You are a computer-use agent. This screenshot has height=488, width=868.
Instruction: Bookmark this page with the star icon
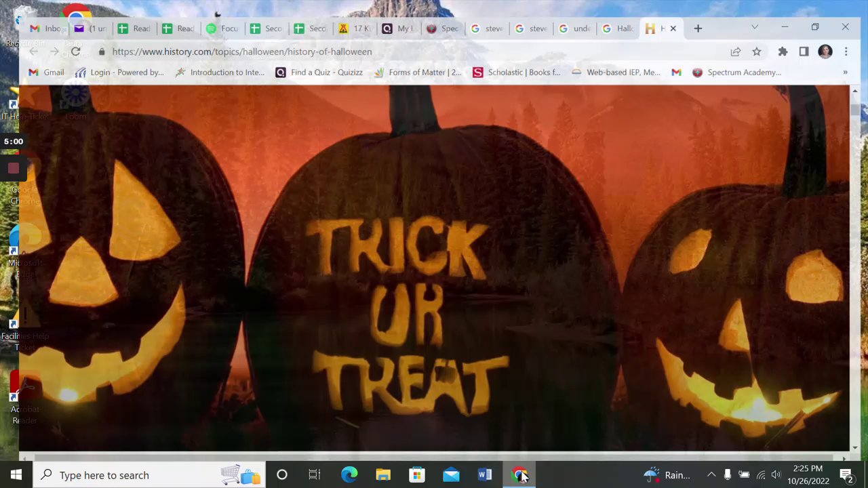pos(757,52)
